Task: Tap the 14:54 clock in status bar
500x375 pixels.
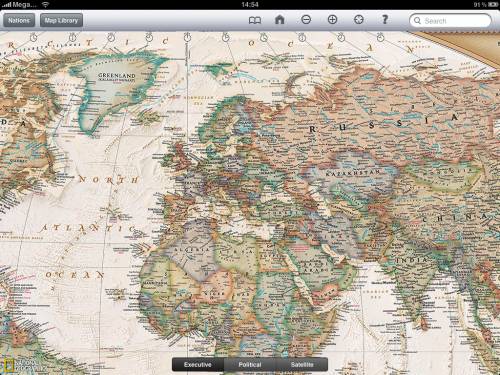Action: coord(250,5)
